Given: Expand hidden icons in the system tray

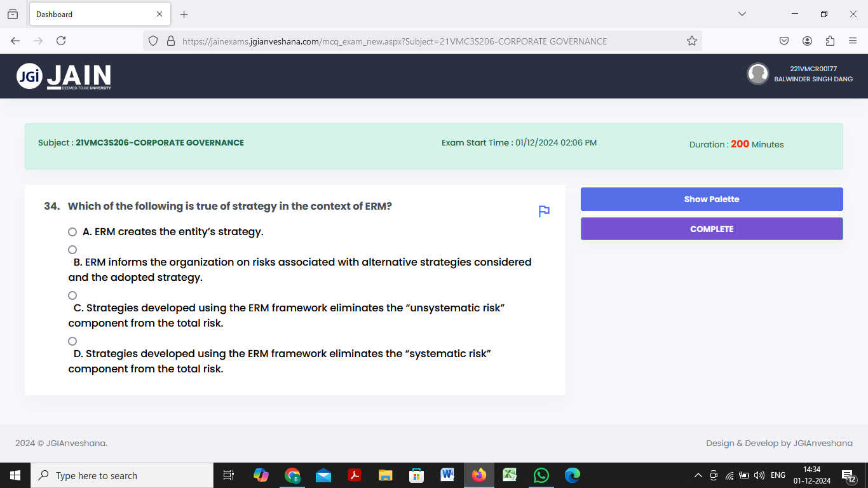Looking at the screenshot, I should coord(697,475).
